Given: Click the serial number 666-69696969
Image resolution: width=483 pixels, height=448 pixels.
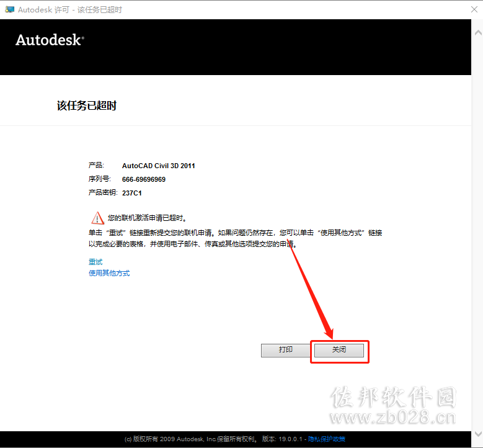Looking at the screenshot, I should point(144,179).
